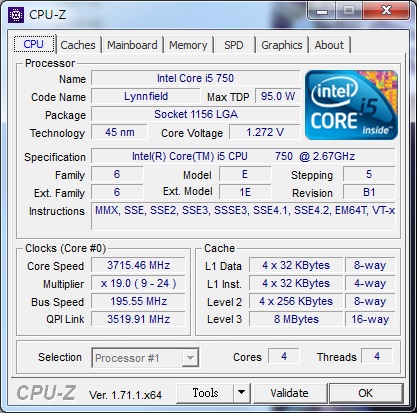Open the SPD tab
The width and height of the screenshot is (419, 414).
(x=234, y=45)
